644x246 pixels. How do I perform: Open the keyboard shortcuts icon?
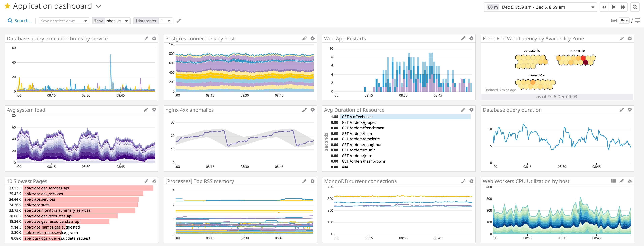(x=614, y=21)
